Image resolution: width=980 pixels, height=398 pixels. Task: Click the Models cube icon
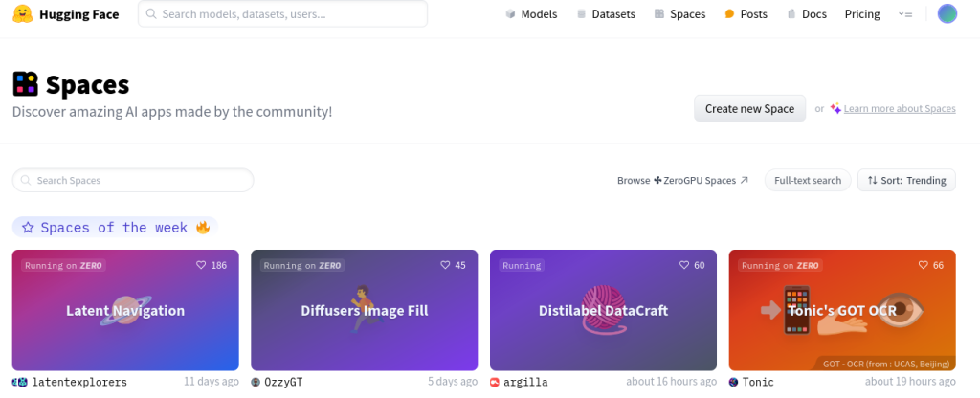511,13
